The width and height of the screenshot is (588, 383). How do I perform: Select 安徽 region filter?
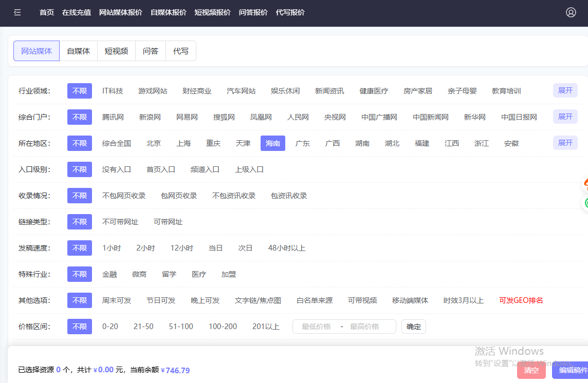pyautogui.click(x=511, y=143)
